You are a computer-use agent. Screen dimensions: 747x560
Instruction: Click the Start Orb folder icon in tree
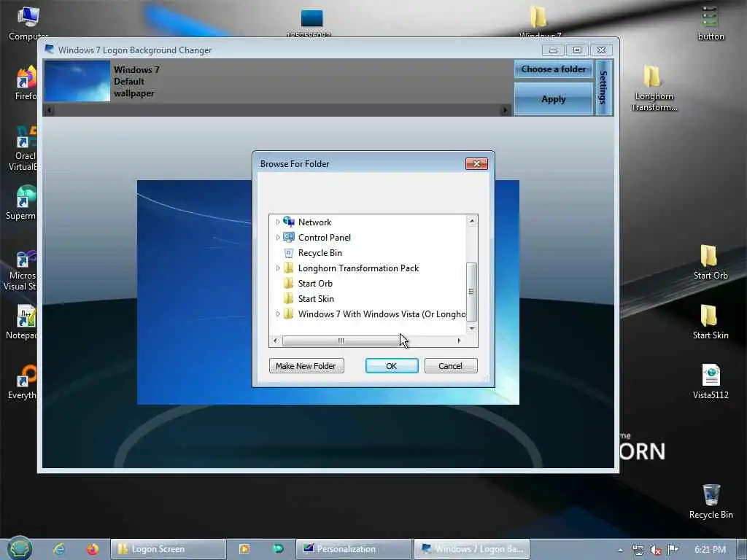[288, 284]
